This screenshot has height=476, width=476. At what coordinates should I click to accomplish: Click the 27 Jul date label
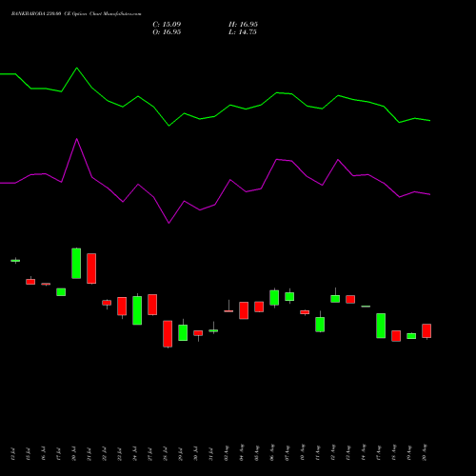click(x=150, y=454)
